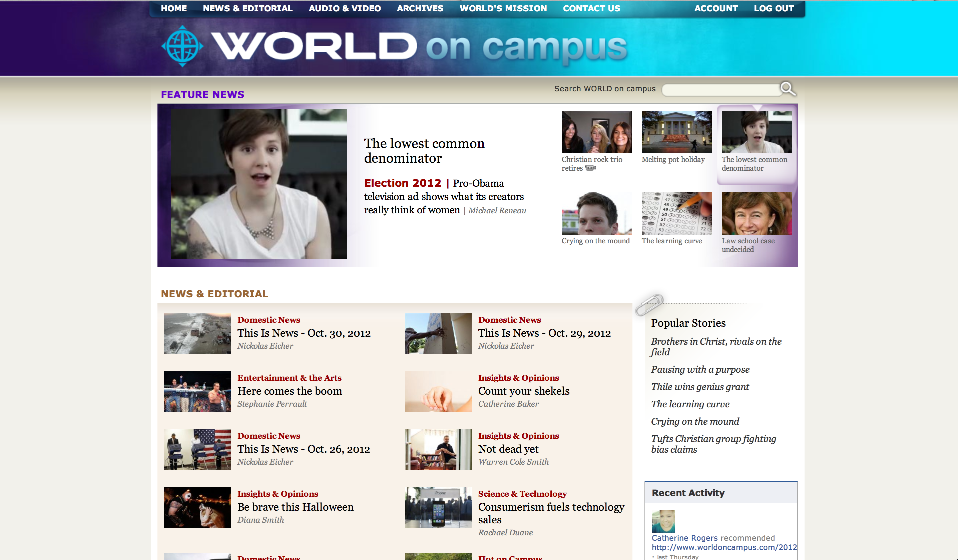Select the Crying on the mound thumbnail
Screen dimensions: 958x560
tap(596, 213)
